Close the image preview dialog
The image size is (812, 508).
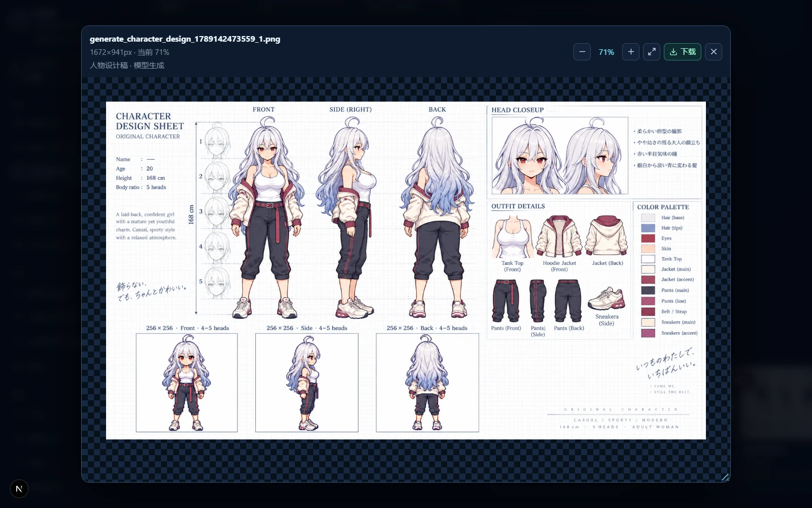[714, 52]
